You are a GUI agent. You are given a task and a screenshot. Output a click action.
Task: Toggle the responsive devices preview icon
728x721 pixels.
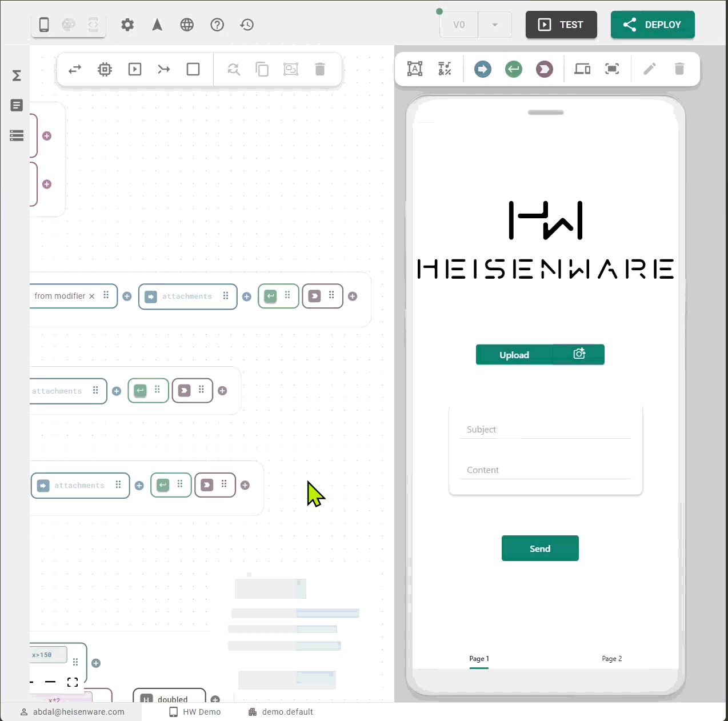coord(582,69)
